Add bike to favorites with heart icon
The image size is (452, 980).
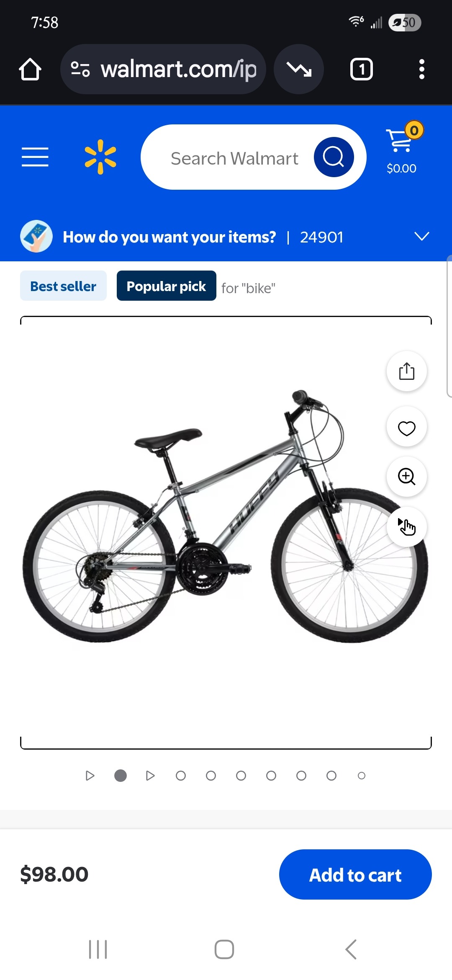(407, 428)
